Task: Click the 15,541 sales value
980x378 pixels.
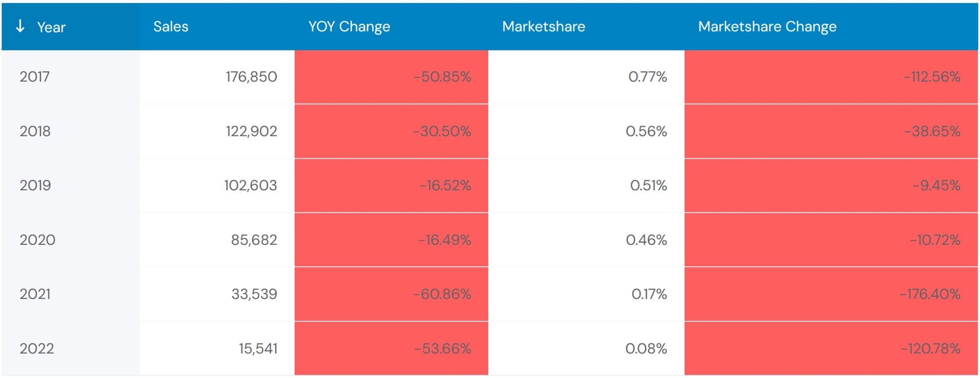Action: pyautogui.click(x=258, y=349)
